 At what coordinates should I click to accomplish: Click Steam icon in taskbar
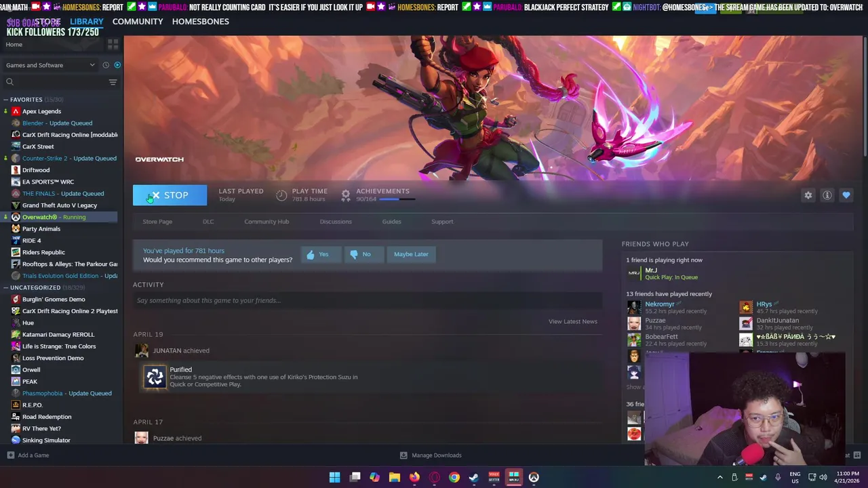(x=474, y=477)
